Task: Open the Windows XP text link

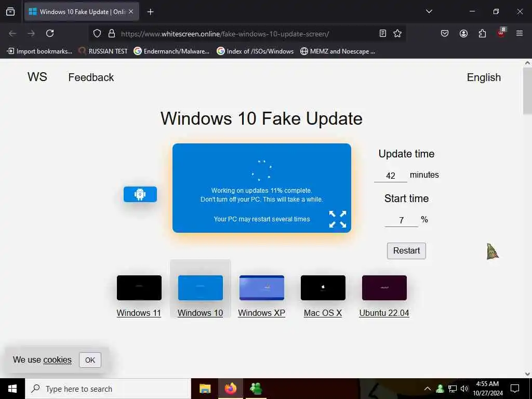Action: pyautogui.click(x=262, y=313)
